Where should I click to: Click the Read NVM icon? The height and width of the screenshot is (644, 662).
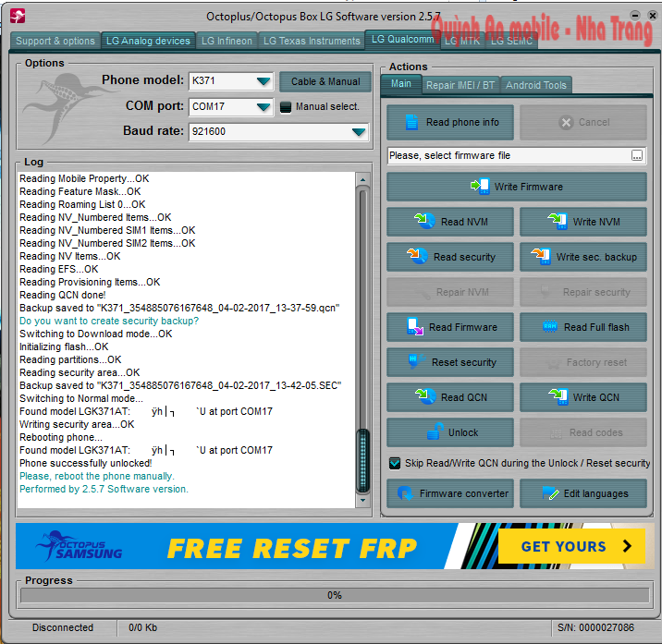(424, 221)
